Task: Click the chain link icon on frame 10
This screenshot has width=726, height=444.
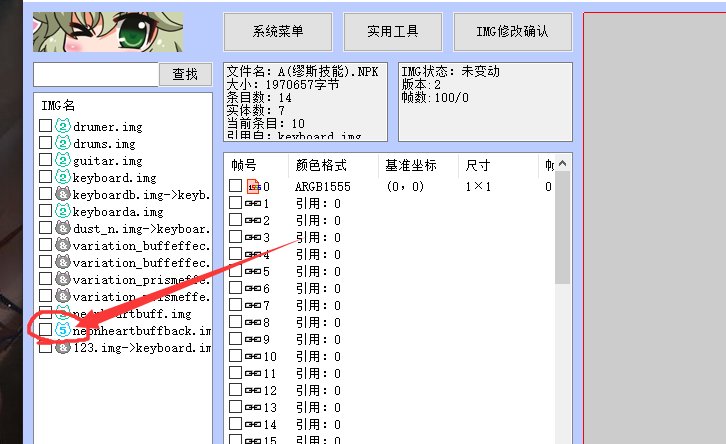Action: pyautogui.click(x=253, y=356)
